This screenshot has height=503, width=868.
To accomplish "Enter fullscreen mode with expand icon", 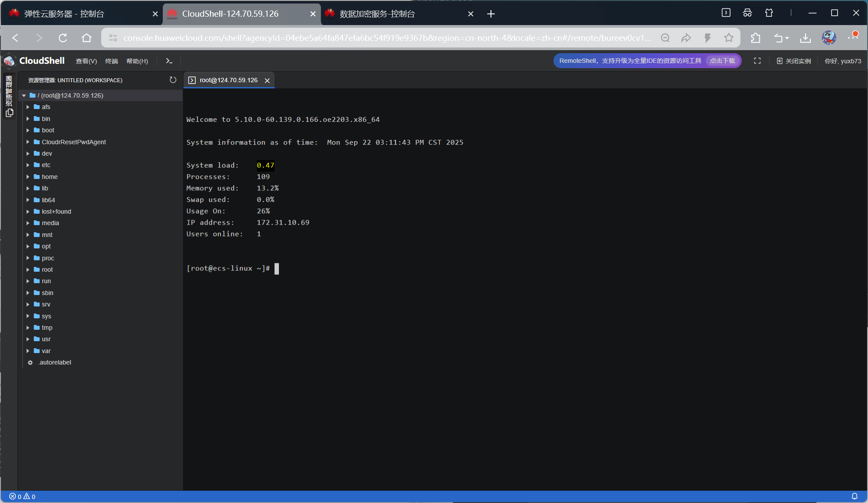I will (757, 61).
